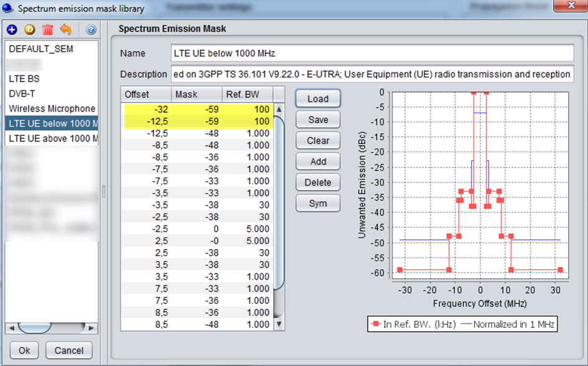This screenshot has height=366, width=588.
Task: Click the Add button
Action: [x=318, y=162]
